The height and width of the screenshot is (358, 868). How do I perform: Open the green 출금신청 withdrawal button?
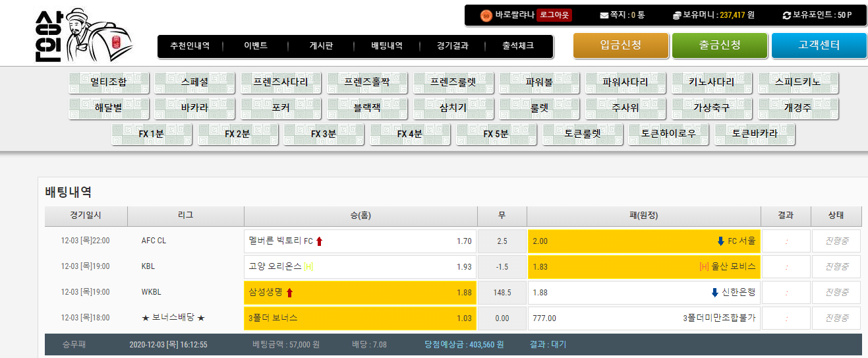[720, 45]
